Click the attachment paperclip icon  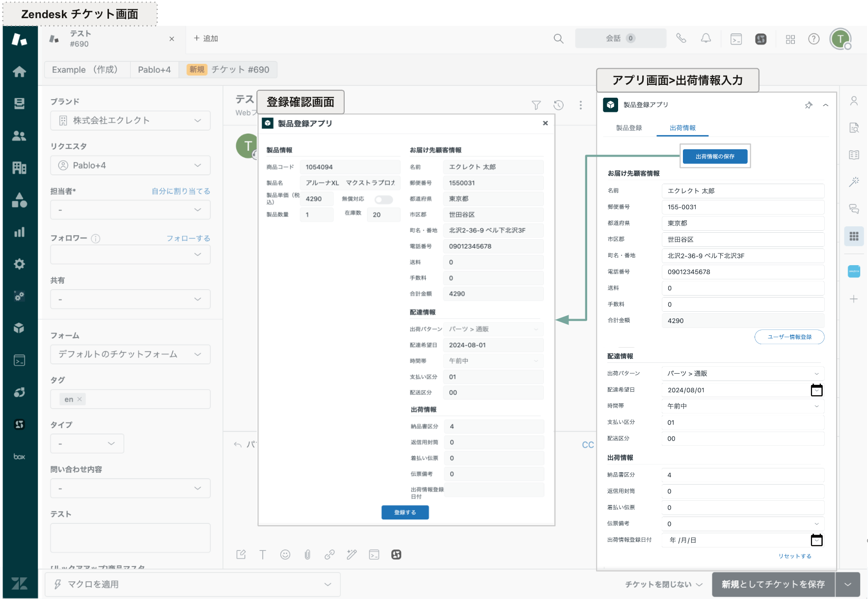(x=307, y=555)
